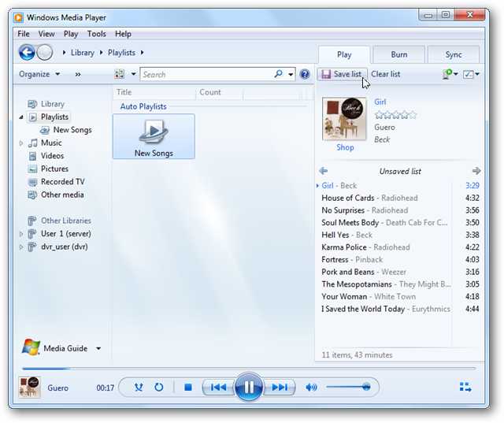Select House of Cards in the list
The image size is (504, 423).
[x=400, y=198]
